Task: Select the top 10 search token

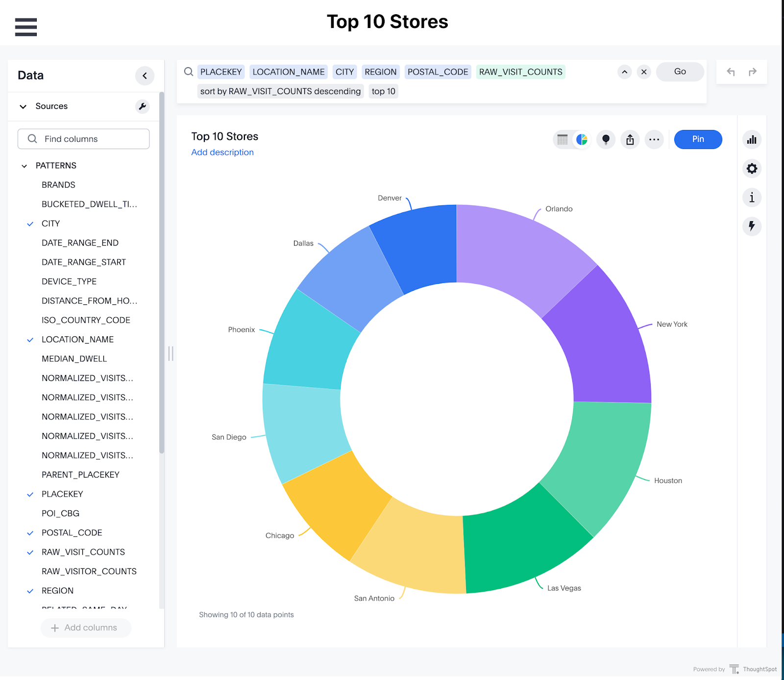Action: [x=383, y=91]
